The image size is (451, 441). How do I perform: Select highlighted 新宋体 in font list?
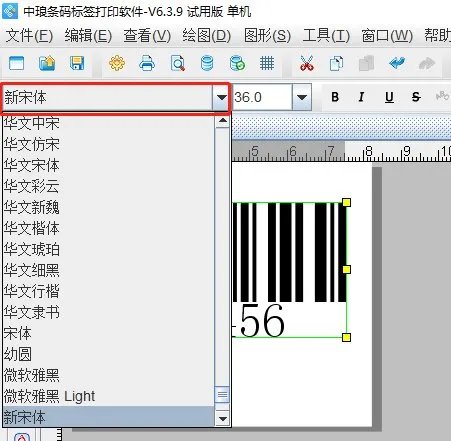point(108,416)
